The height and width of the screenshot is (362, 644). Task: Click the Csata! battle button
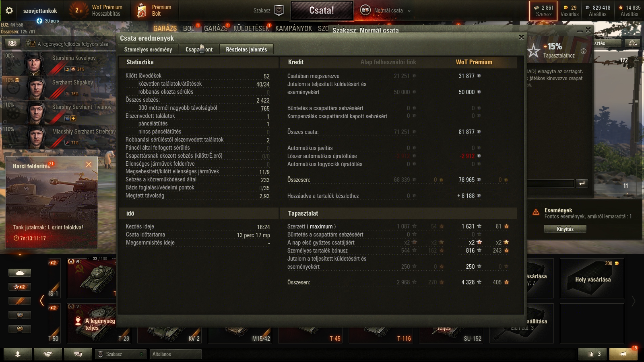(322, 10)
